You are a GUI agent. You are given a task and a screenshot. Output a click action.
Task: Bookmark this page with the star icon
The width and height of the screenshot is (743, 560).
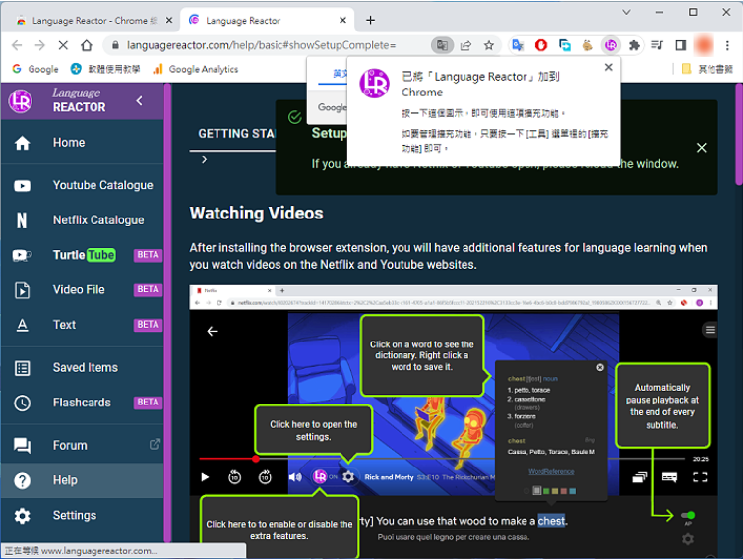coord(489,45)
